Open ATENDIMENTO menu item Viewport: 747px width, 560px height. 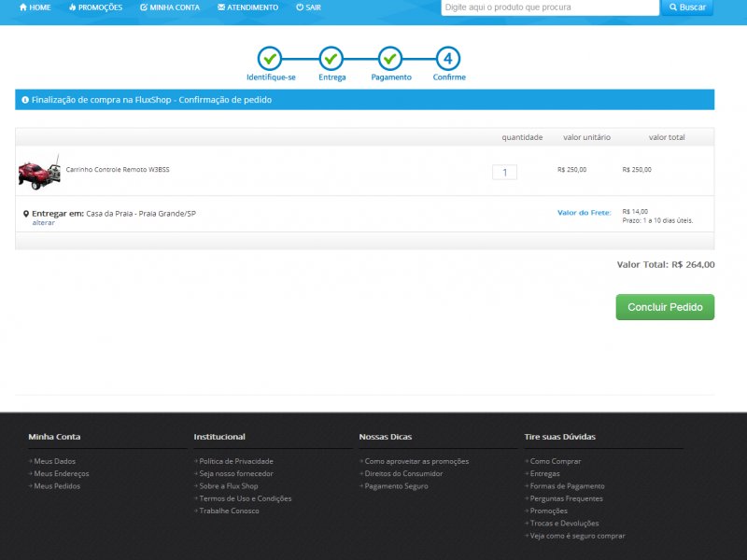[x=247, y=7]
